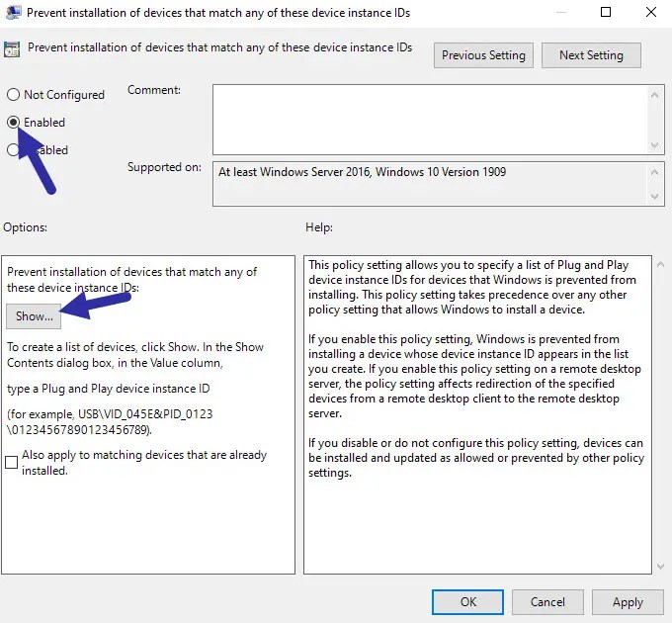Click the 'Comment:' label

pyautogui.click(x=154, y=90)
